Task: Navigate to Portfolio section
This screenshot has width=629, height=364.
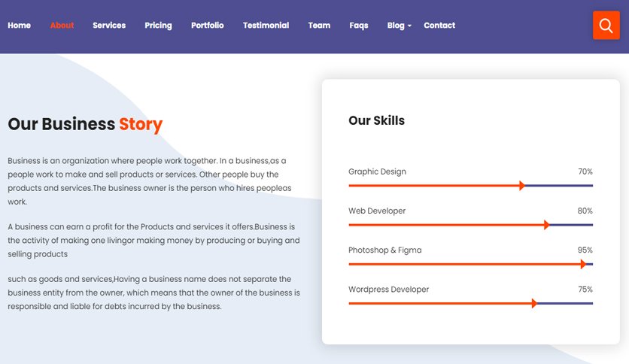Action: click(x=208, y=26)
